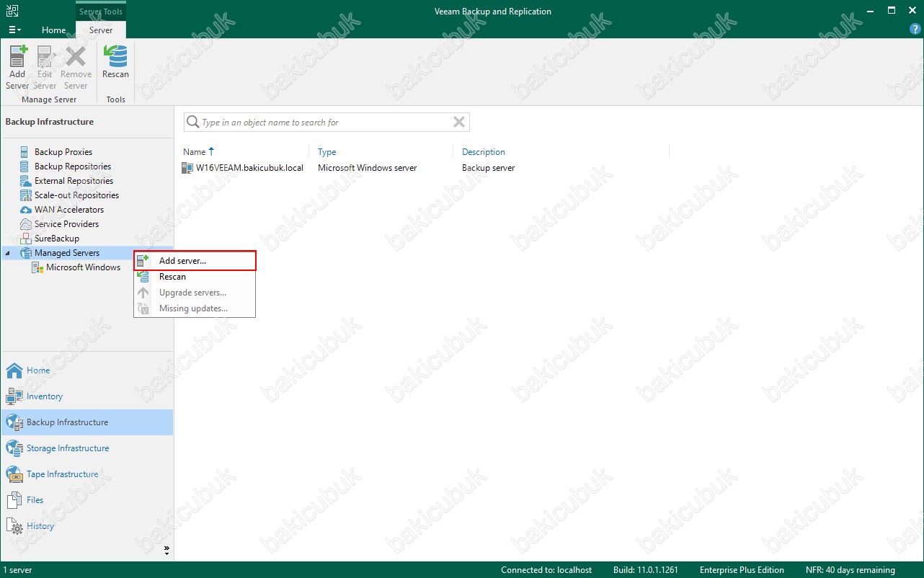This screenshot has height=578, width=924.
Task: Sort by the Description column header
Action: pos(484,152)
